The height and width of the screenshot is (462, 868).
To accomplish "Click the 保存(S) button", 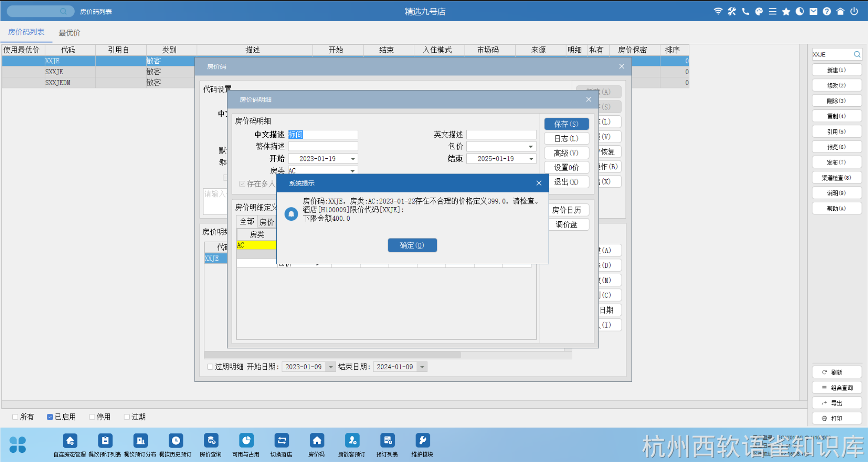I will [x=566, y=124].
